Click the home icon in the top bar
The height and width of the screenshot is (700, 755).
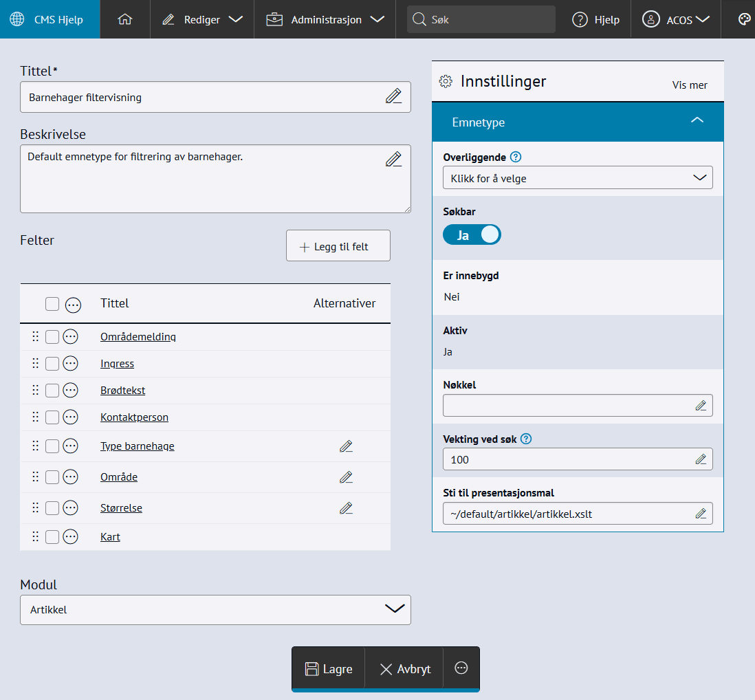[x=124, y=19]
